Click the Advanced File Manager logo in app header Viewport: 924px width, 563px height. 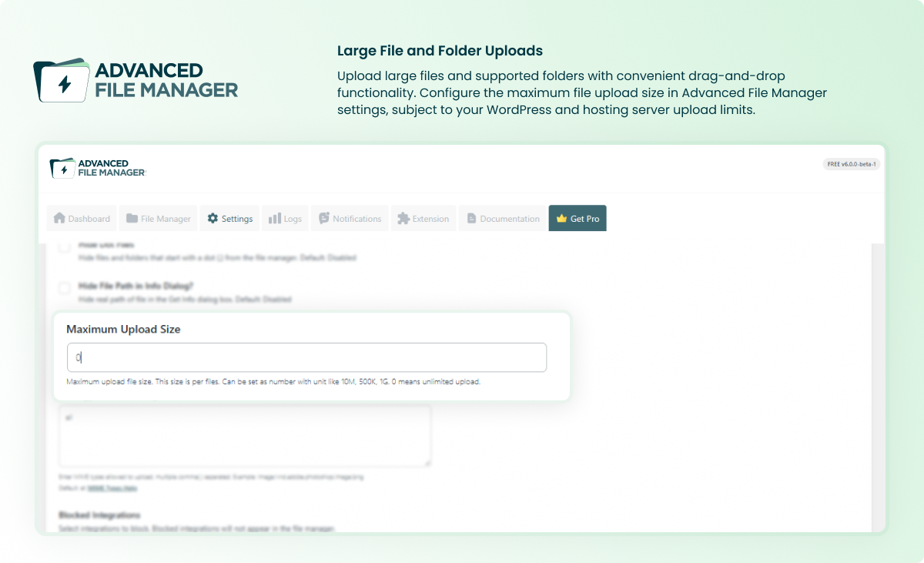98,168
